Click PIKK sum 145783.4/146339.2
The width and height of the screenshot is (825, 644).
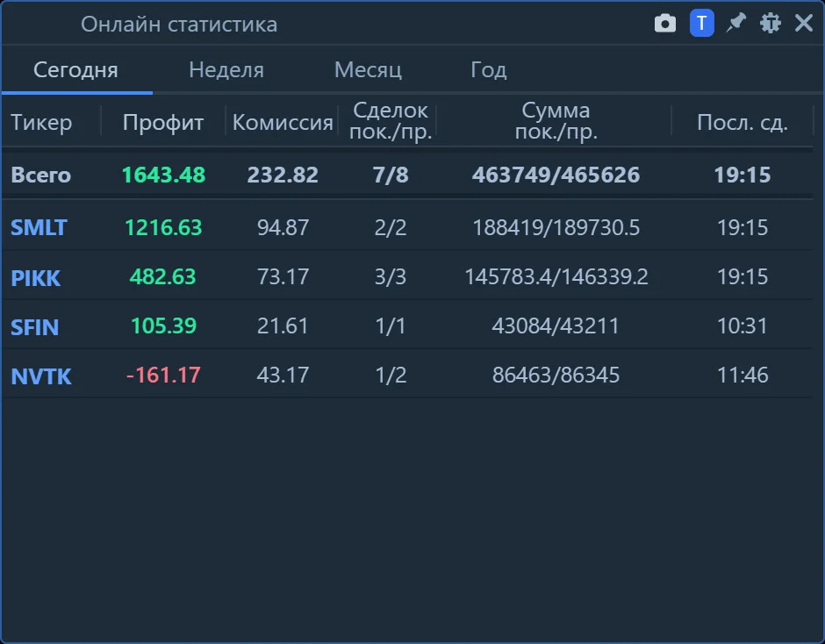click(x=556, y=276)
